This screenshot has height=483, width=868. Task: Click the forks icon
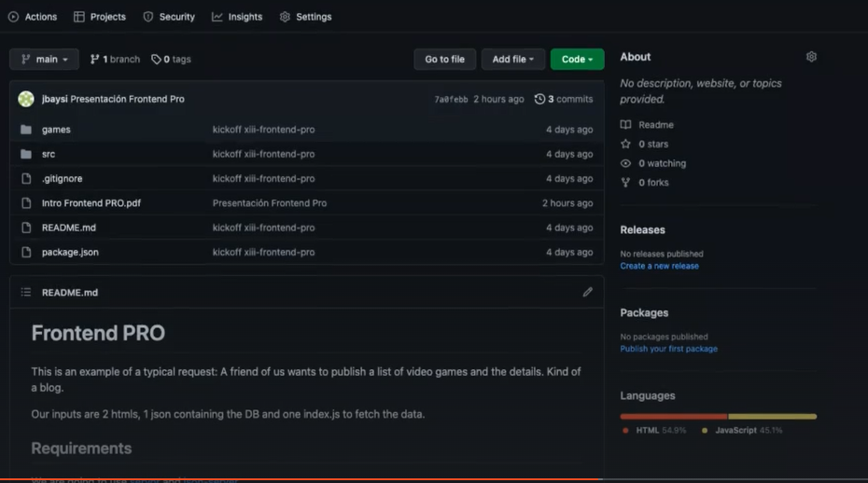(625, 183)
